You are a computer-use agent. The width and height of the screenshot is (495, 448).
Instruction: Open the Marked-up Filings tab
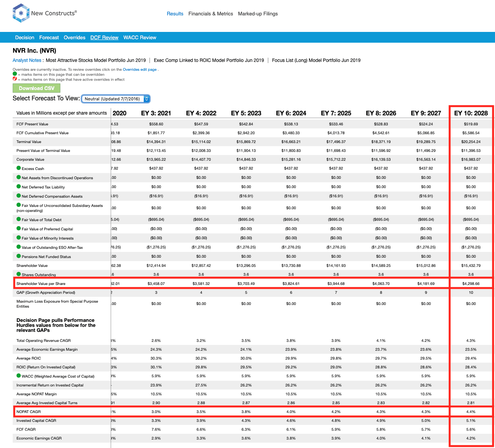coord(258,13)
